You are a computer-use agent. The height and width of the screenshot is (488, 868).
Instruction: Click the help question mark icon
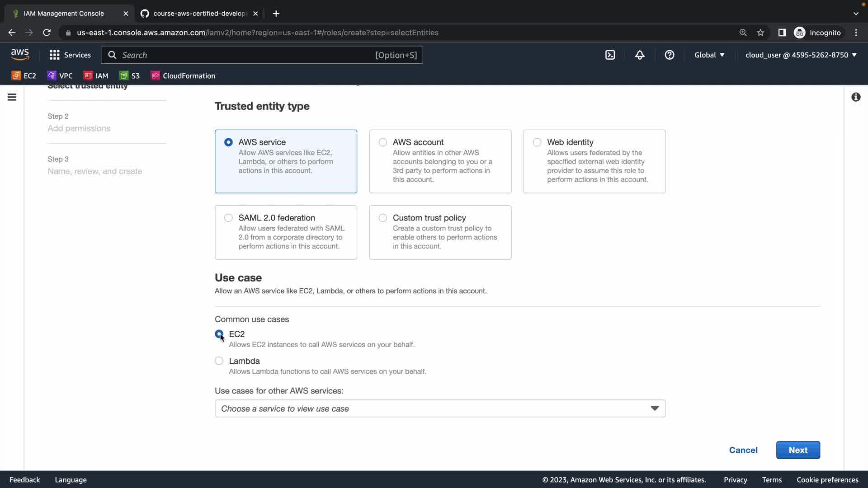(x=670, y=55)
